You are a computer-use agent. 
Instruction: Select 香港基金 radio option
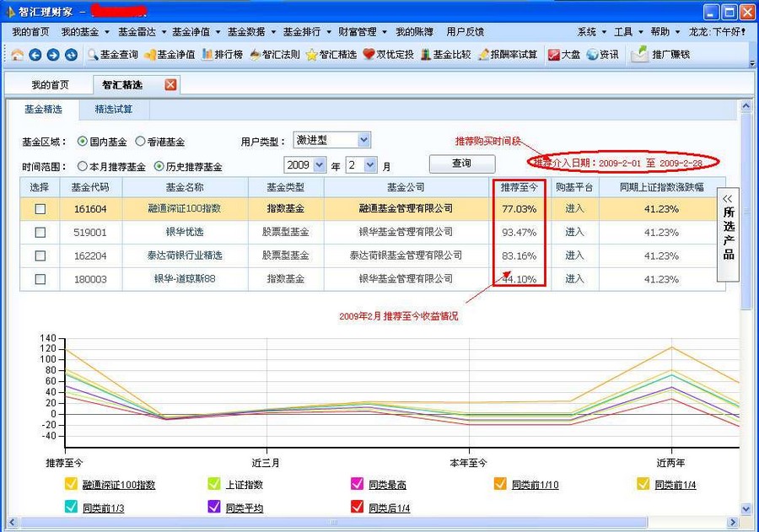pos(140,142)
